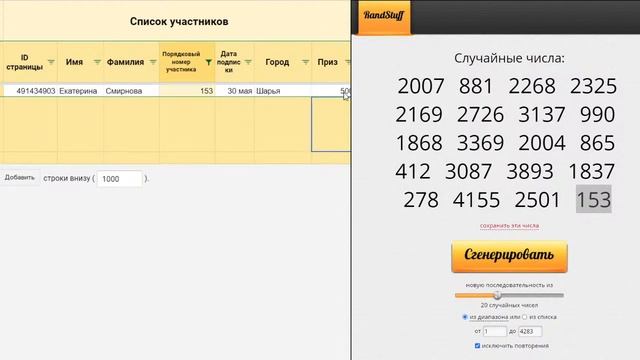Click random number 1837
The width and height of the screenshot is (640, 360).
[x=591, y=171]
